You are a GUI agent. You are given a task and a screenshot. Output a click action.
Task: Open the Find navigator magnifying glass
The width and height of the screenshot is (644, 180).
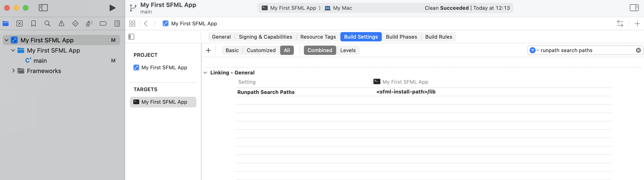[x=47, y=23]
